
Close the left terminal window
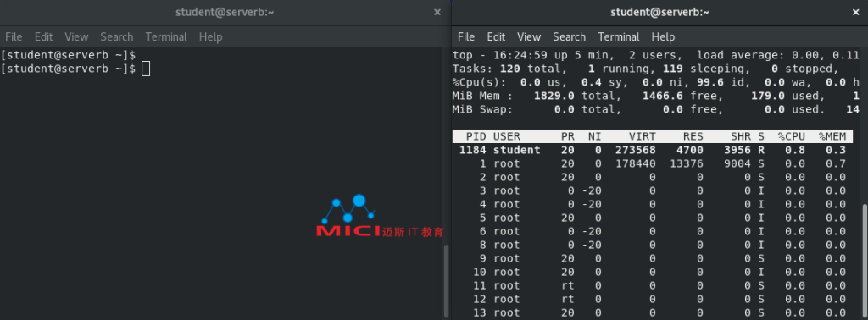tap(437, 12)
